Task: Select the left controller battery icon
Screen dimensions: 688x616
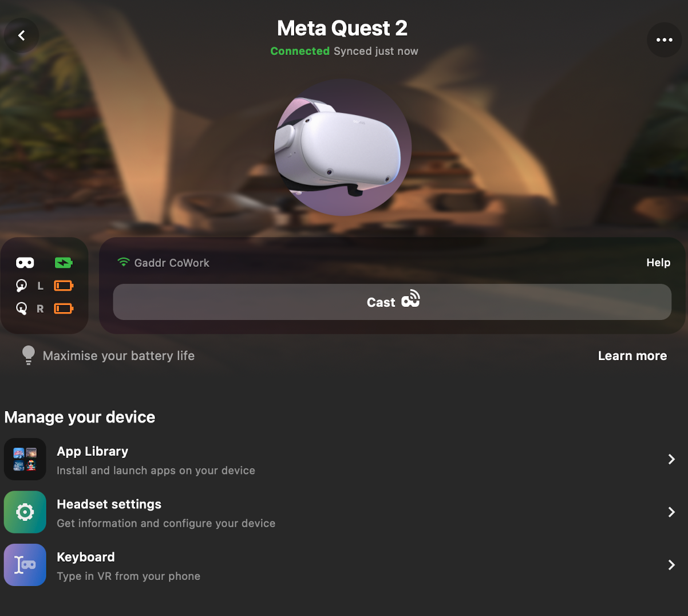Action: (x=64, y=286)
